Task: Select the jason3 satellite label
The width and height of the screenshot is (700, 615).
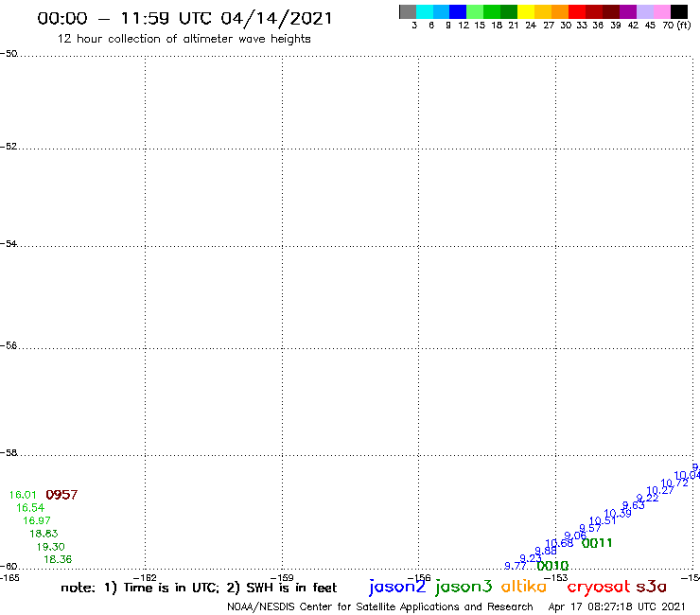Action: point(464,587)
